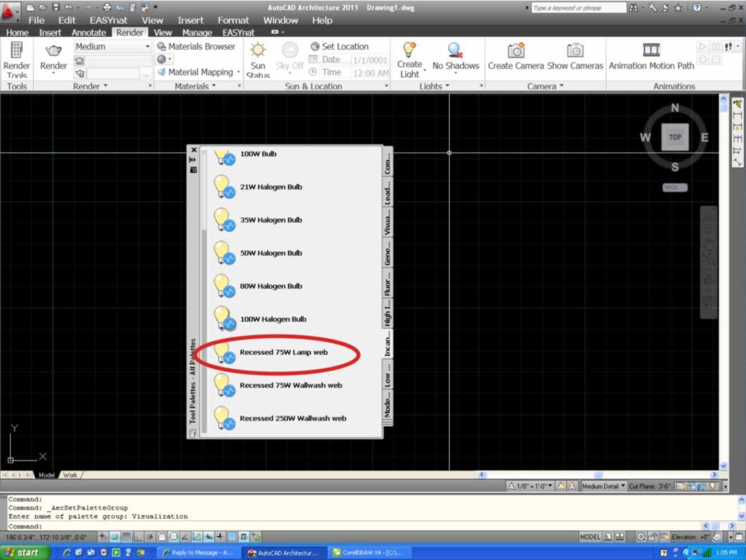Click the Undo arrow in quick access toolbar
The width and height of the screenshot is (746, 560).
tap(69, 7)
